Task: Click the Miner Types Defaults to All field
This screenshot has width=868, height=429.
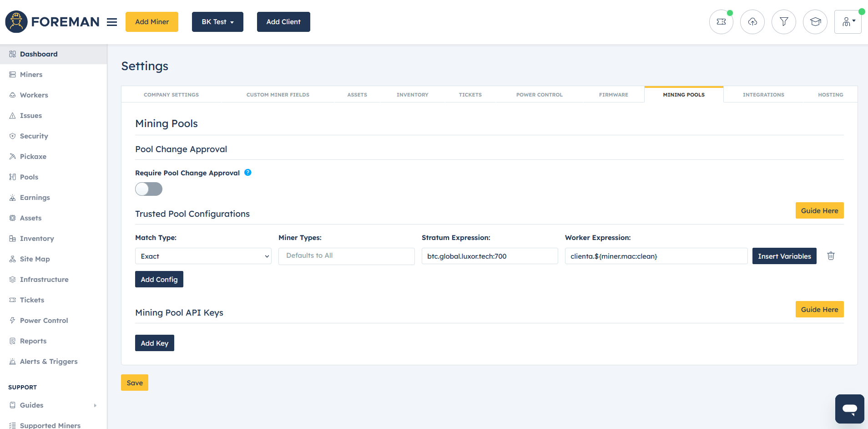Action: [x=346, y=256]
